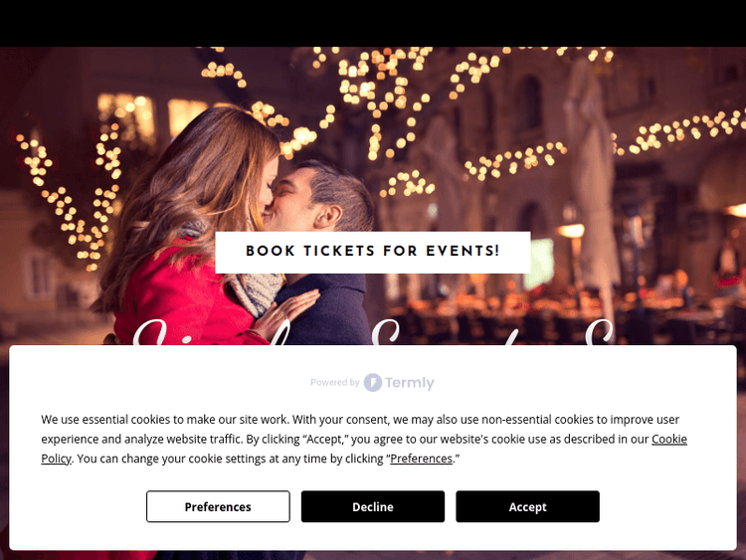The width and height of the screenshot is (746, 560).
Task: Click the cursive white heading text
Action: 373,331
